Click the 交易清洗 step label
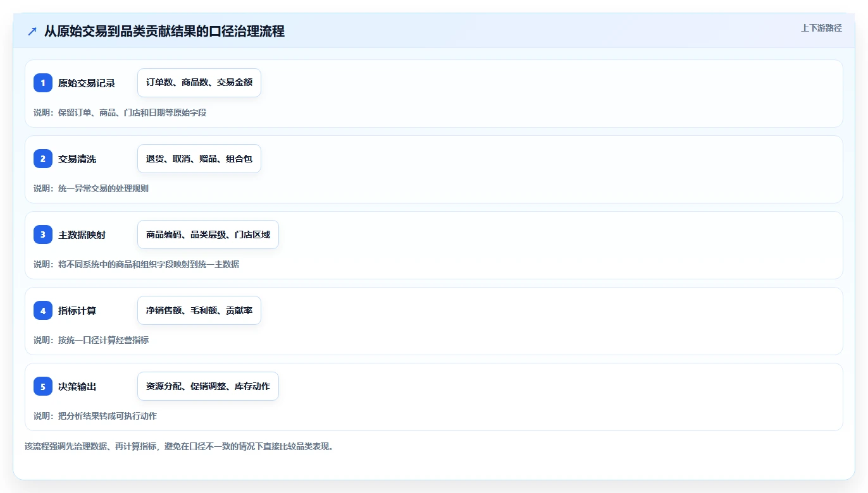 pos(77,159)
